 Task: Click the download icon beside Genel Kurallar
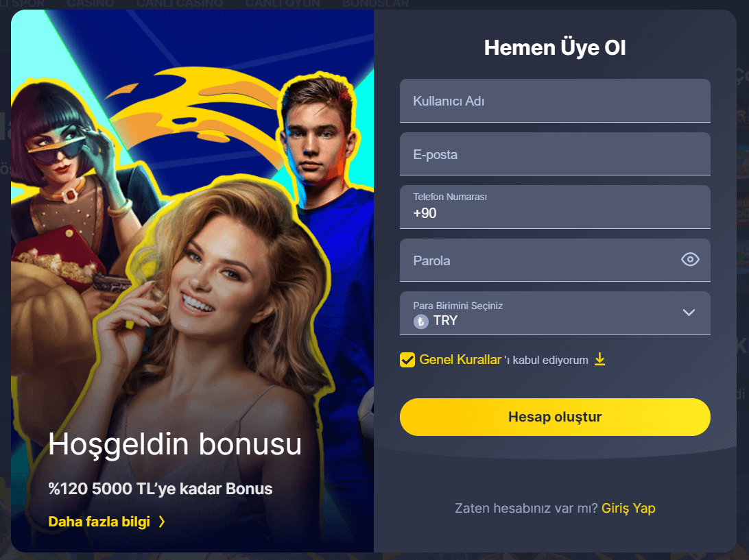[x=600, y=359]
